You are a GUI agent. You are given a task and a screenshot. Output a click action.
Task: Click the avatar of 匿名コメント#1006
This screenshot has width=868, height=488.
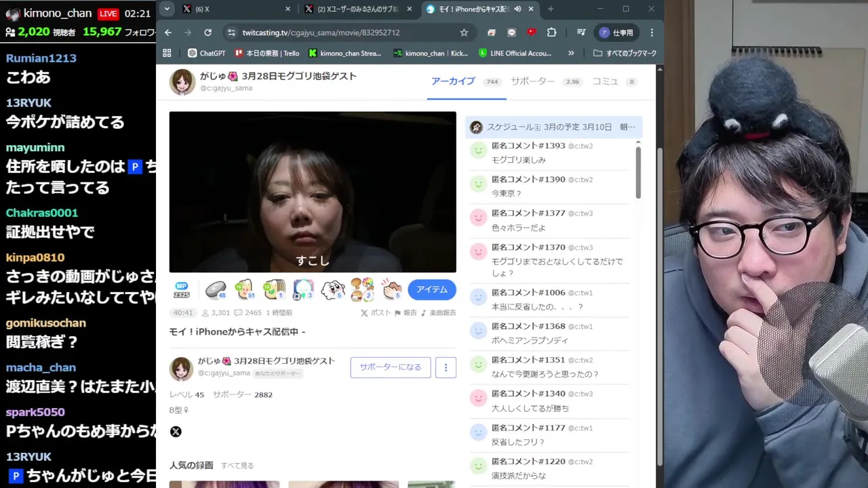pyautogui.click(x=478, y=297)
